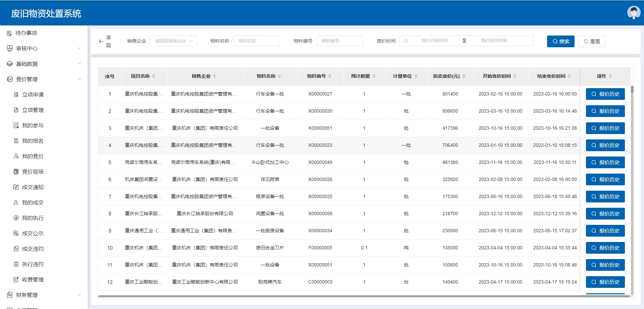Open the 销售企业 dropdown selector

[x=173, y=41]
